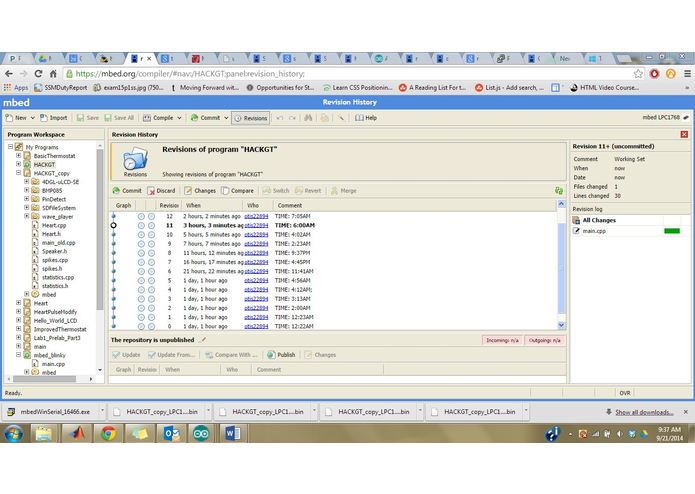
Task: Click the mbed LPC1768 target selector
Action: pyautogui.click(x=665, y=117)
